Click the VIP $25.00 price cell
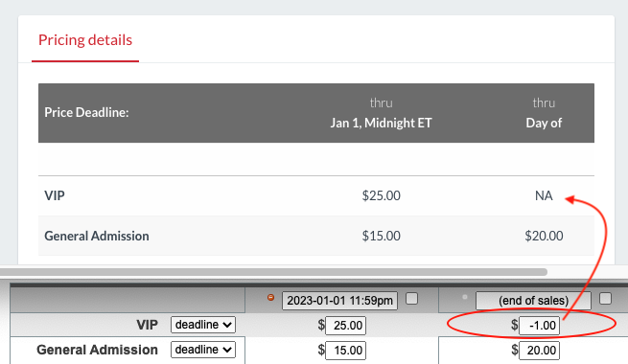This screenshot has width=628, height=364. tap(381, 195)
